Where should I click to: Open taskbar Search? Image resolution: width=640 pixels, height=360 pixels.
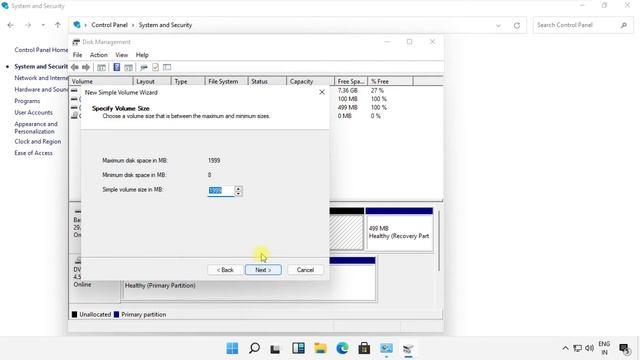[254, 348]
